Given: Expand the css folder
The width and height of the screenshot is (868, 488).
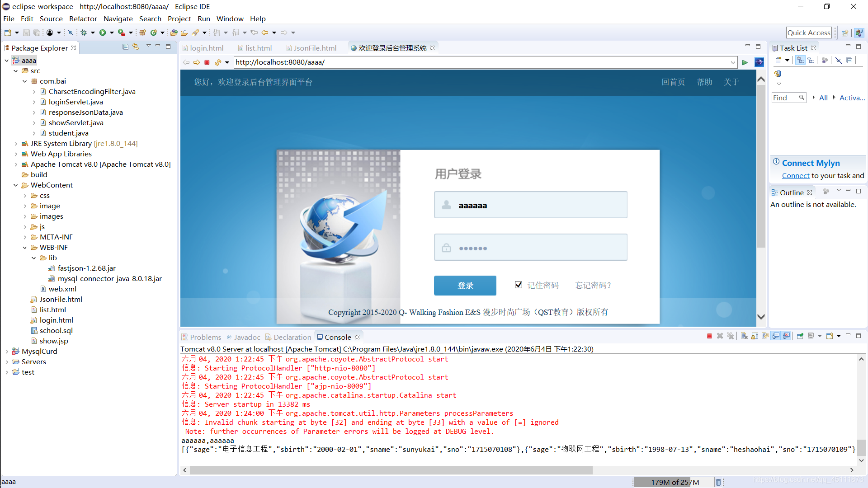Looking at the screenshot, I should coord(26,195).
